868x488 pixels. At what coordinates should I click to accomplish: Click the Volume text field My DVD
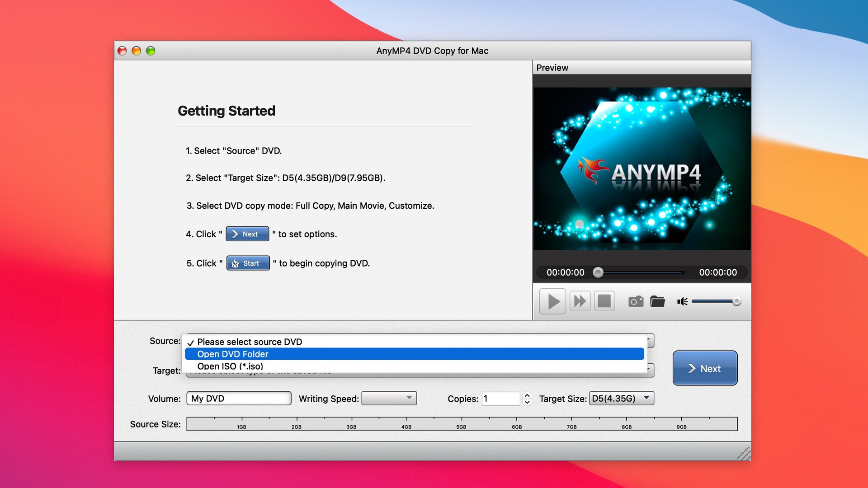(239, 398)
